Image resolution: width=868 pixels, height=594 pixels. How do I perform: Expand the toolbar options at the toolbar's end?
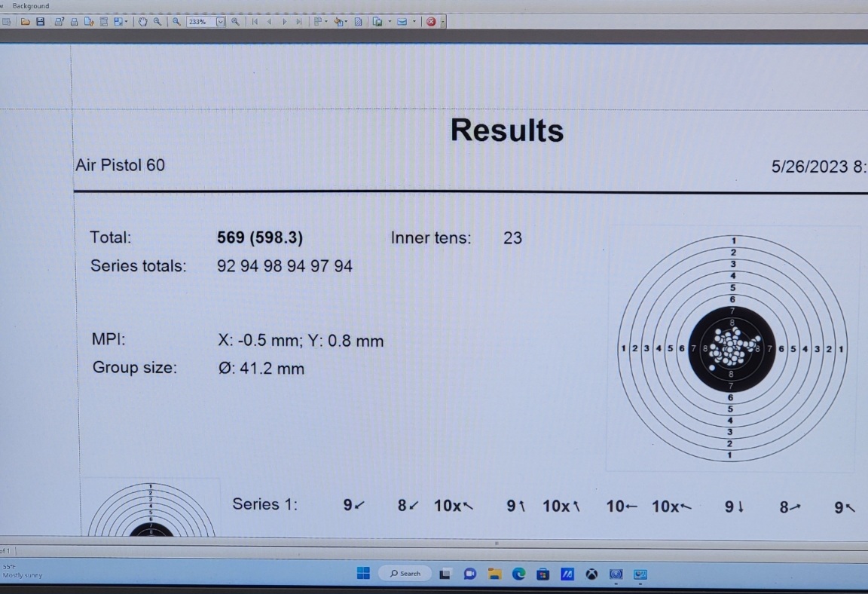click(x=443, y=22)
